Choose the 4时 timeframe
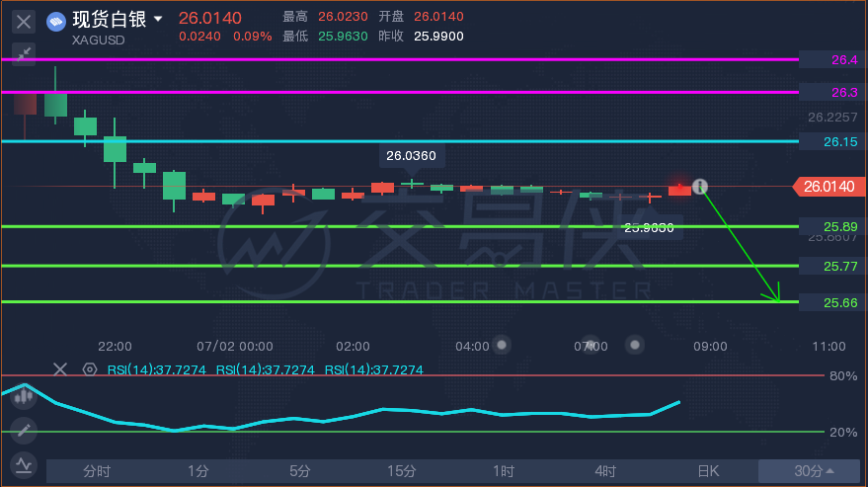 605,471
